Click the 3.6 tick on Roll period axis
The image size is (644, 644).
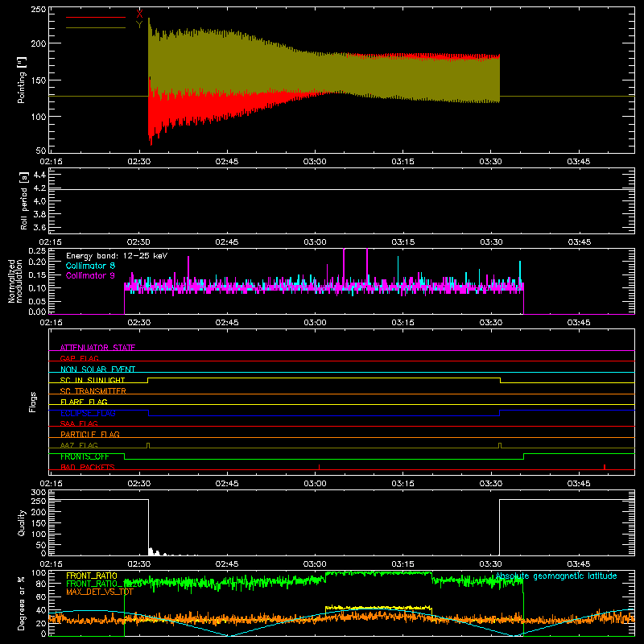[x=39, y=228]
